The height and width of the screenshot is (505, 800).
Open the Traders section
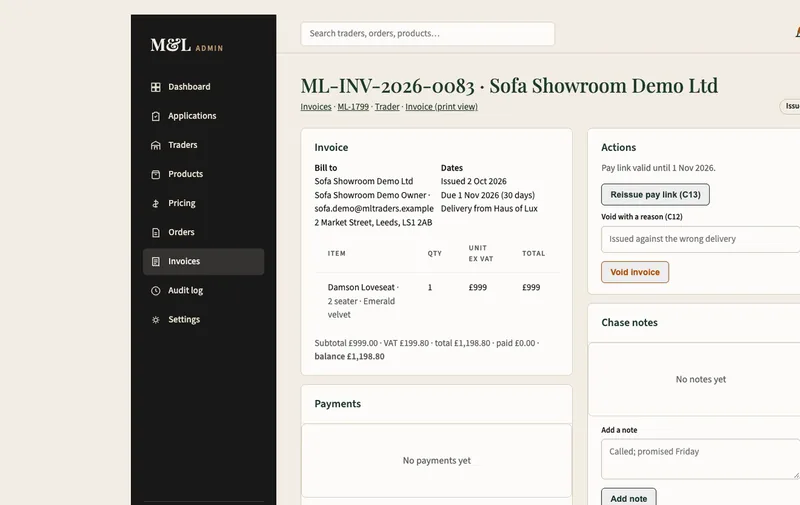(203, 145)
